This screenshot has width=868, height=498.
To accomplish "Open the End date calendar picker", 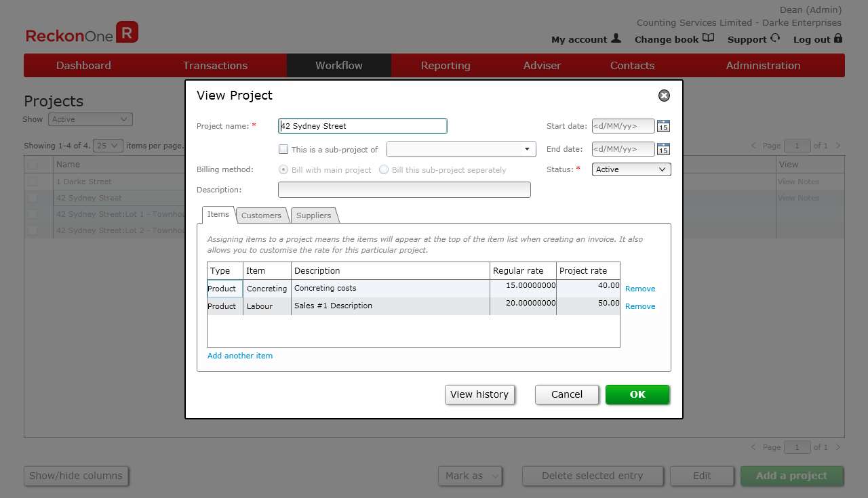I will (663, 149).
